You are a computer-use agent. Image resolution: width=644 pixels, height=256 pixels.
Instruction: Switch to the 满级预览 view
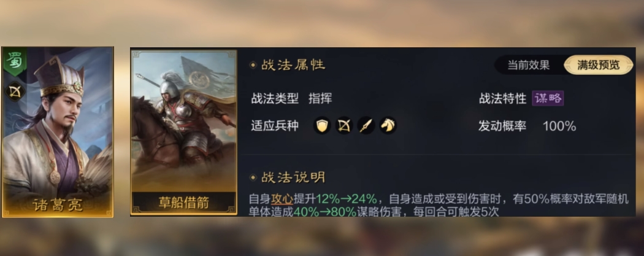click(x=599, y=65)
